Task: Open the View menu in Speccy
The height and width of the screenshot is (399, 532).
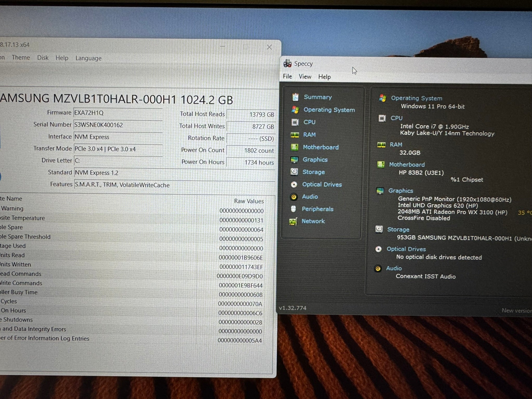Action: pos(305,77)
